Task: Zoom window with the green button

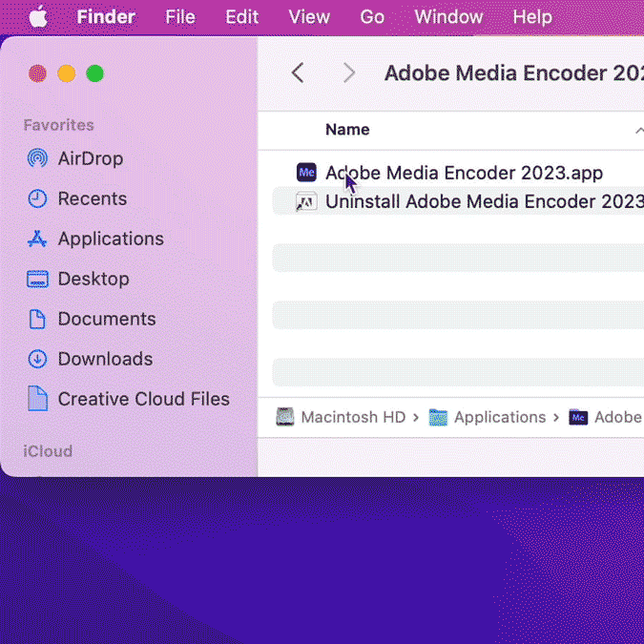Action: (94, 73)
